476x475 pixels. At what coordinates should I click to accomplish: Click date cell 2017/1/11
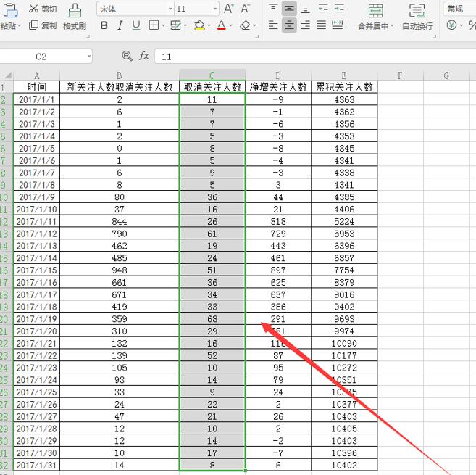37,221
